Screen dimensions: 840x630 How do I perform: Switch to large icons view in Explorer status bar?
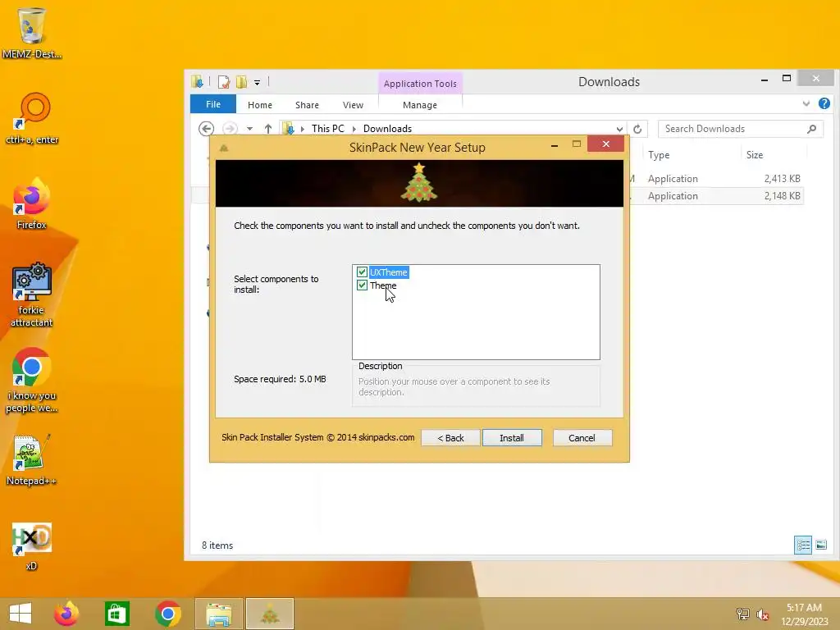click(821, 546)
